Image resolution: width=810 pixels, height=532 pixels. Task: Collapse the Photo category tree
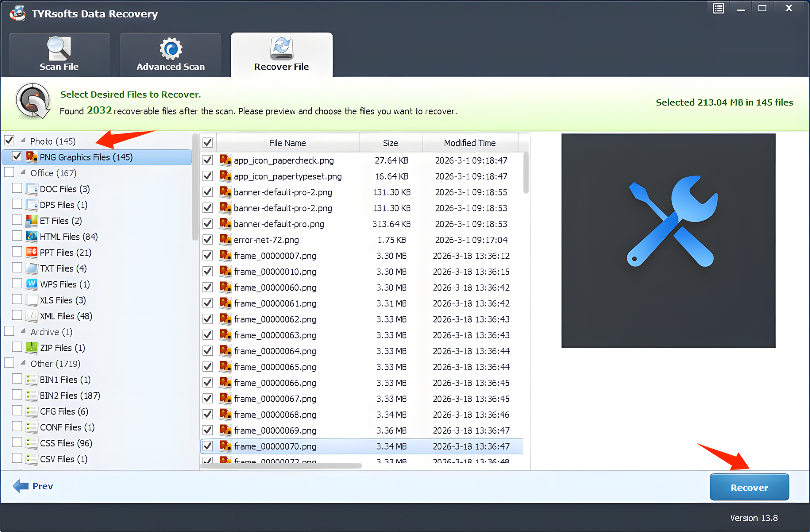coord(24,140)
